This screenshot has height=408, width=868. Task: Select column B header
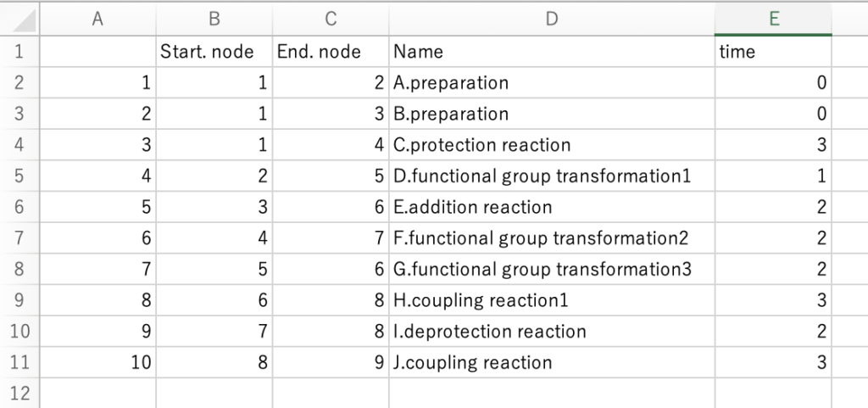click(x=214, y=20)
